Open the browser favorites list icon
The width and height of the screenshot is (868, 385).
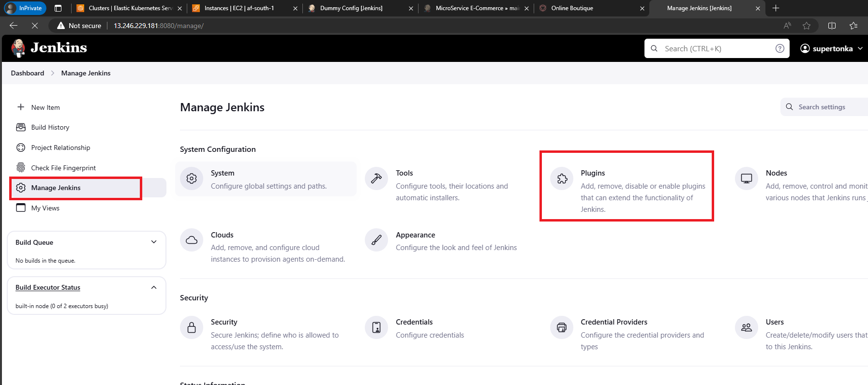(853, 26)
